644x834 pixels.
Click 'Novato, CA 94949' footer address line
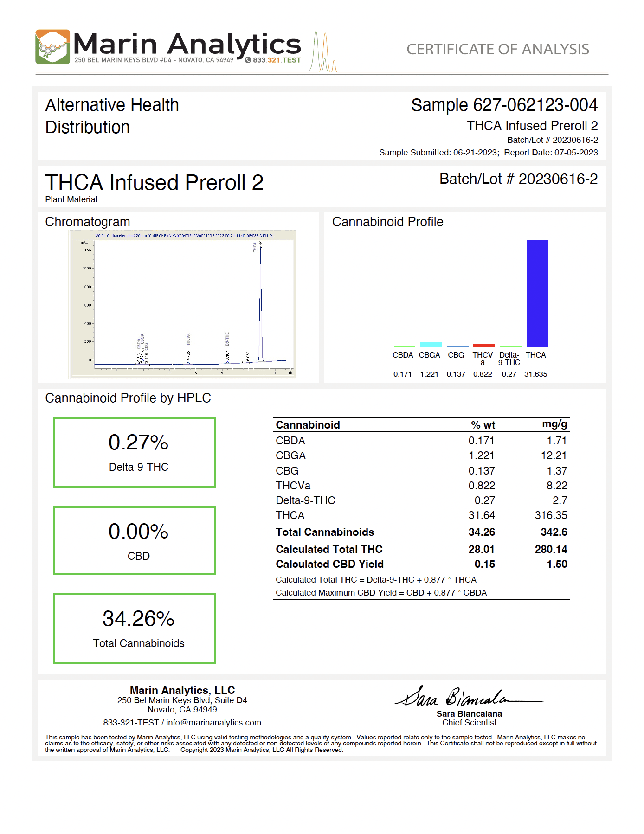click(182, 710)
